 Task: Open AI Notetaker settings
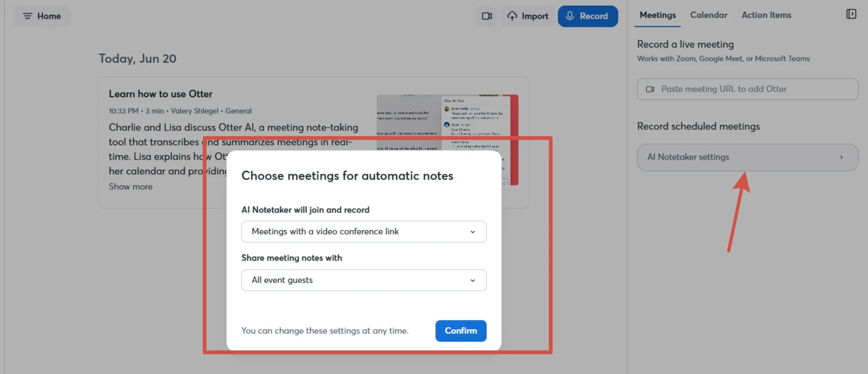[748, 157]
